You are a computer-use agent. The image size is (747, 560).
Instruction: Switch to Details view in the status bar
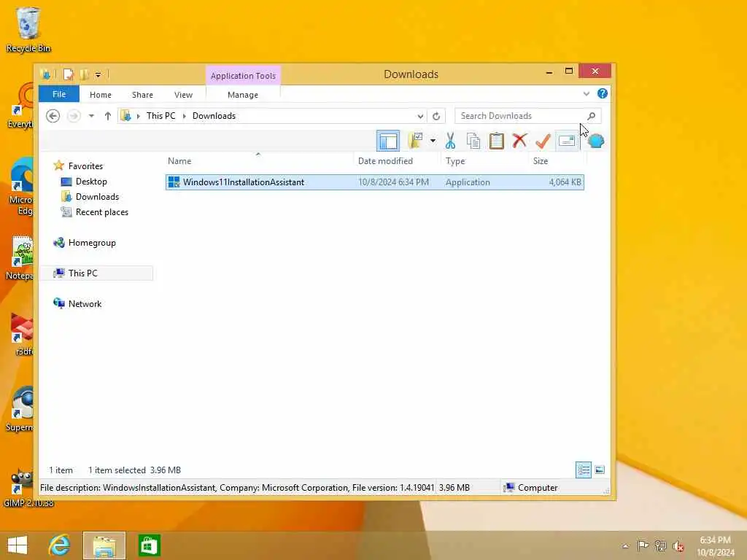click(584, 470)
